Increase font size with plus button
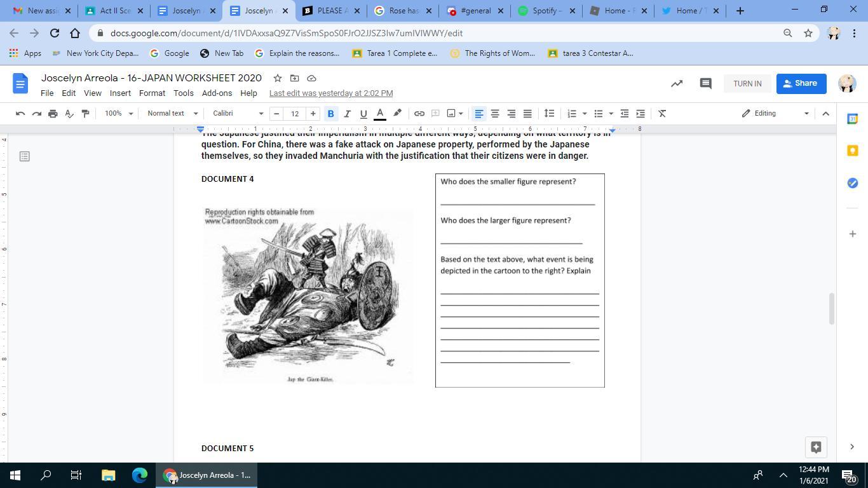 [313, 113]
